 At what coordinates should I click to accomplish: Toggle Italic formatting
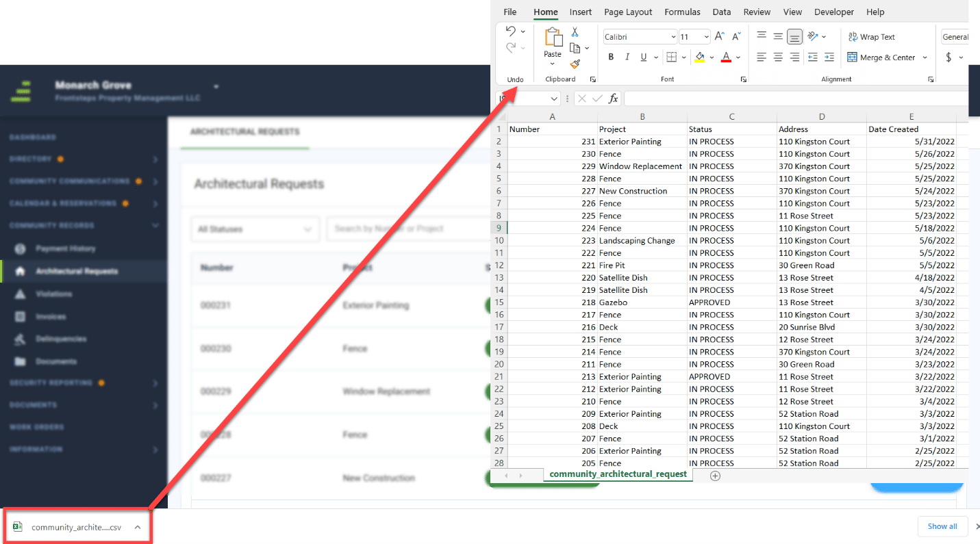point(627,57)
